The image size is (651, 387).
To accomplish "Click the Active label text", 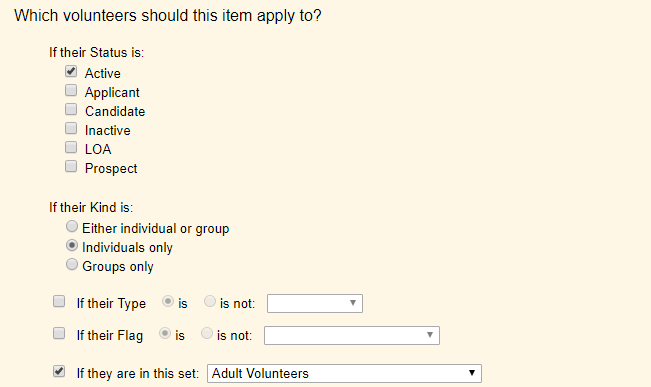I will pyautogui.click(x=103, y=73).
